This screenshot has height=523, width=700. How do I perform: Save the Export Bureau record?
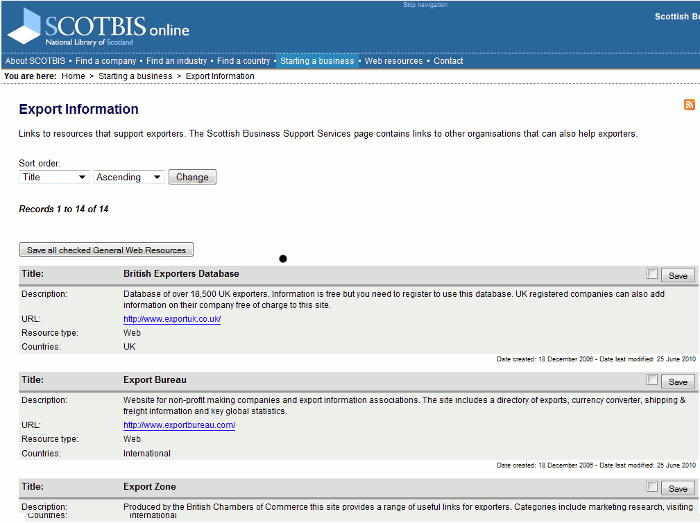click(x=678, y=382)
